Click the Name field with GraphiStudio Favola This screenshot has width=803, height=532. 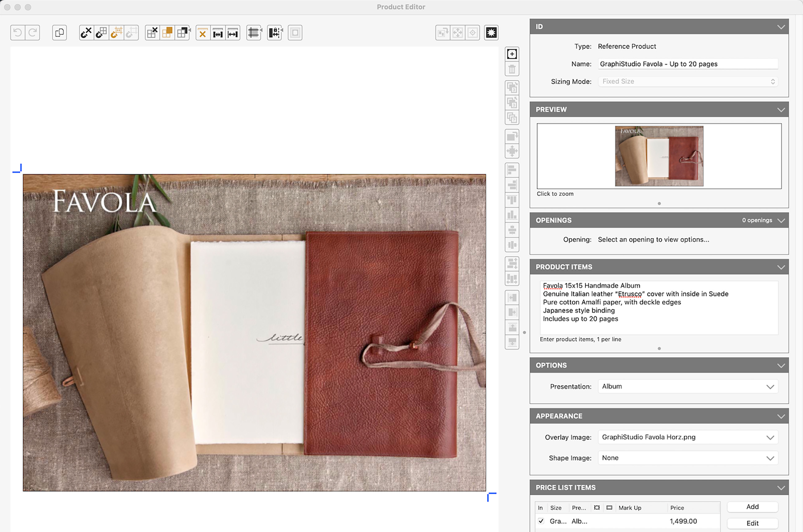687,64
